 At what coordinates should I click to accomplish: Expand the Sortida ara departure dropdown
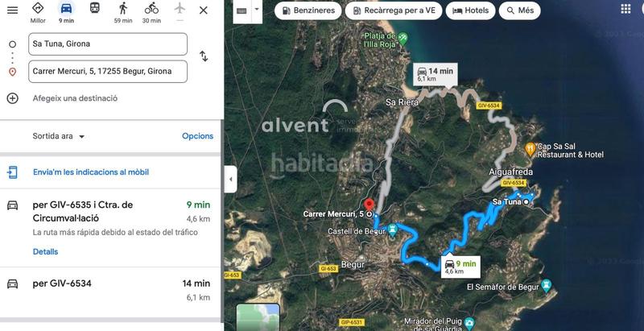59,136
